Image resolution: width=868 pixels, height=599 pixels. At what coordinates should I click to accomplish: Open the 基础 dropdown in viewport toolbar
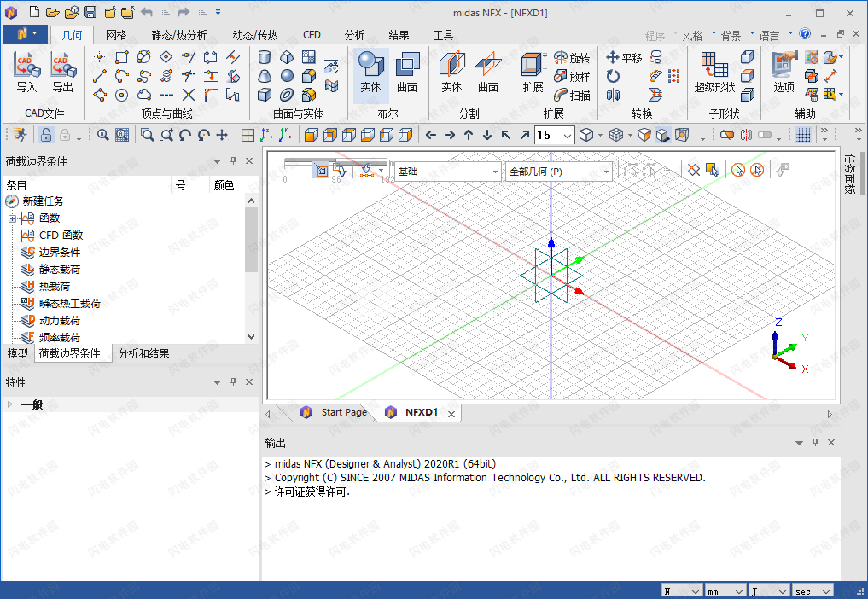point(495,172)
